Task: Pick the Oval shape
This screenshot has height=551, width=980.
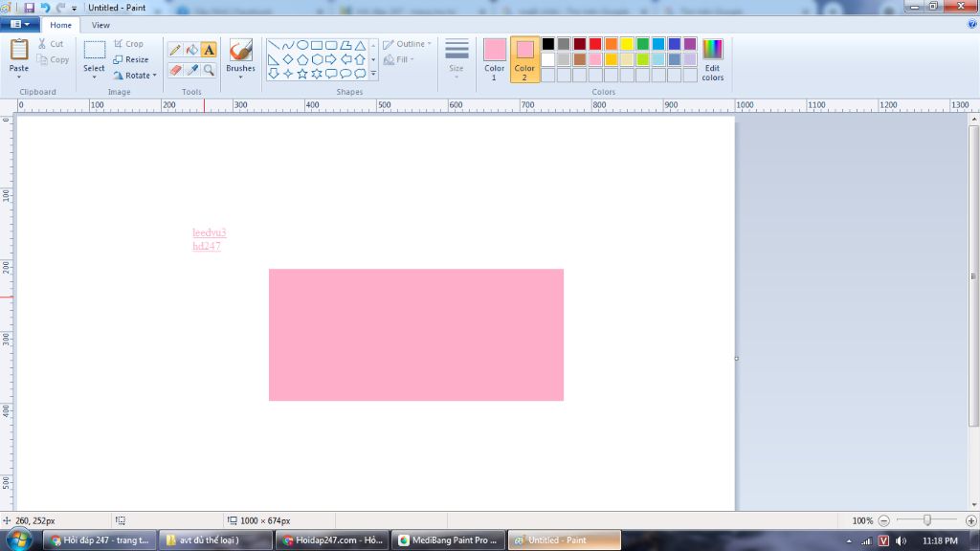Action: pos(301,46)
